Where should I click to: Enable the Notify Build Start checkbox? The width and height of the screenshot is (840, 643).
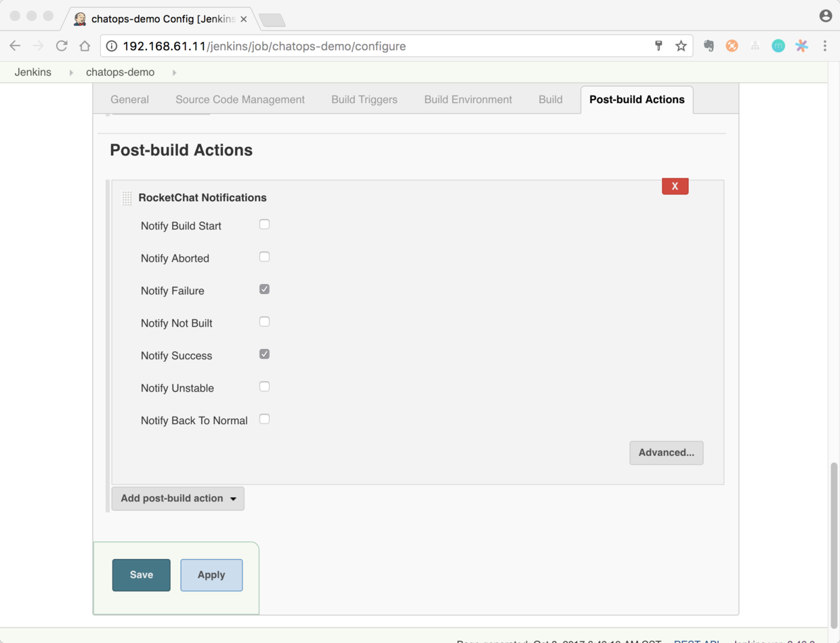tap(264, 224)
